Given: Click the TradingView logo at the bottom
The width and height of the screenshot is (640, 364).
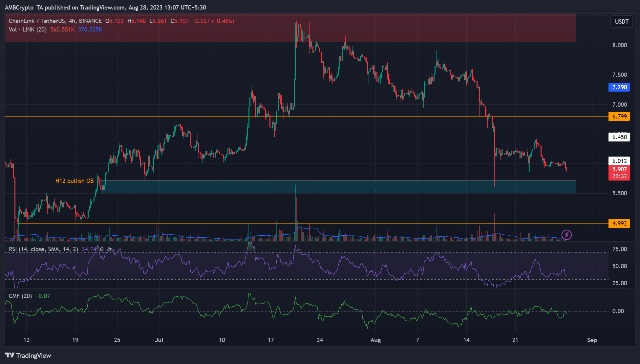Looking at the screenshot, I should 28,355.
